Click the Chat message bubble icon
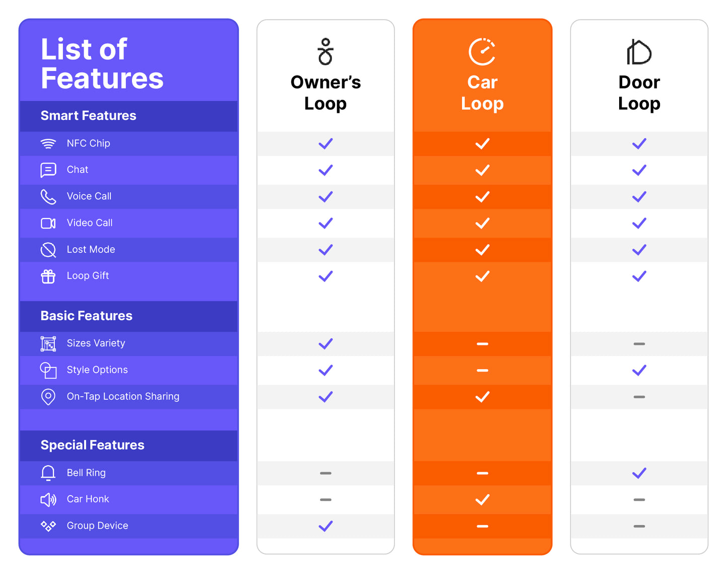Screen dimensions: 728x574 point(48,170)
